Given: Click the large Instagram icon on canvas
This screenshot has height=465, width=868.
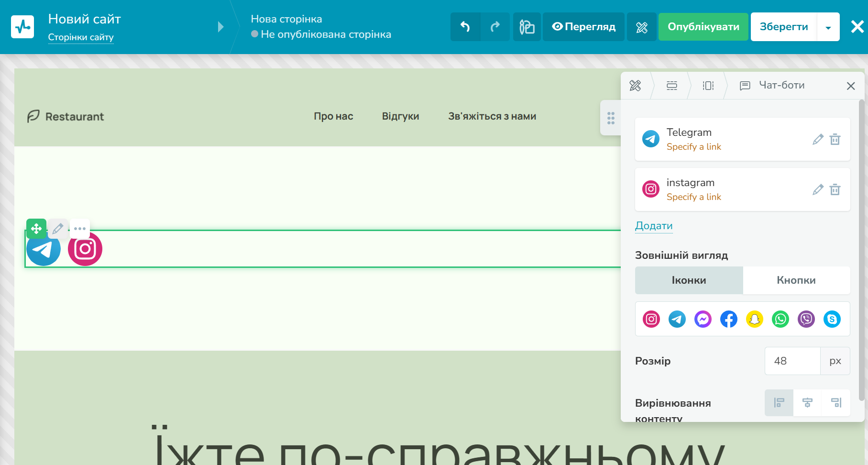Looking at the screenshot, I should (85, 249).
